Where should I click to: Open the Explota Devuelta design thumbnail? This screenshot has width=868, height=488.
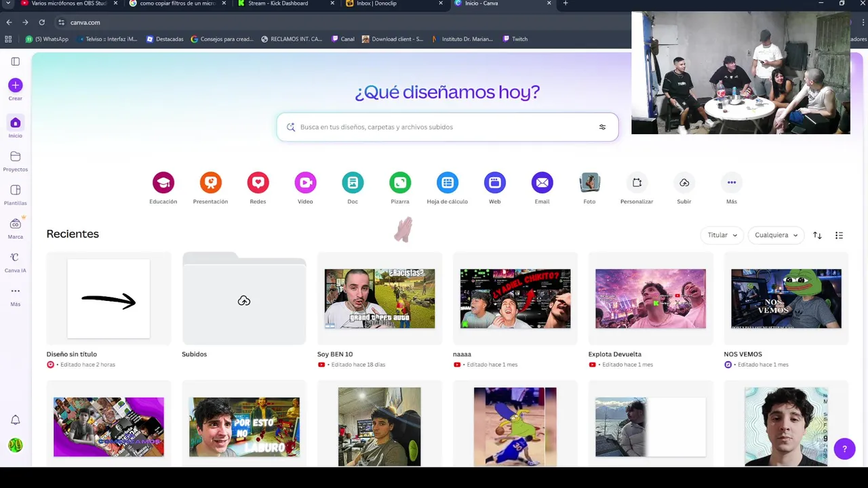[650, 298]
